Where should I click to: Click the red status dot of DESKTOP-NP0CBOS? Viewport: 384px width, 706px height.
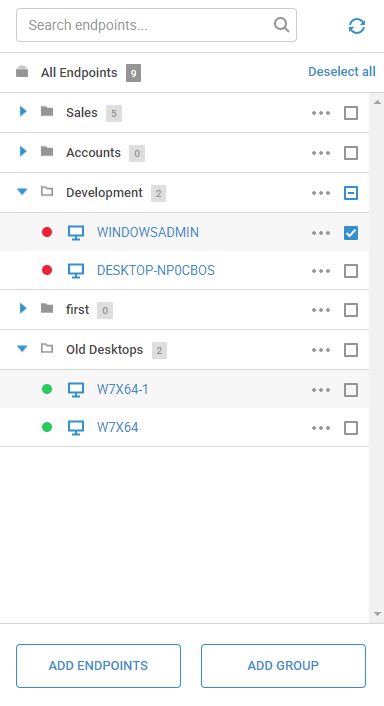(x=47, y=270)
